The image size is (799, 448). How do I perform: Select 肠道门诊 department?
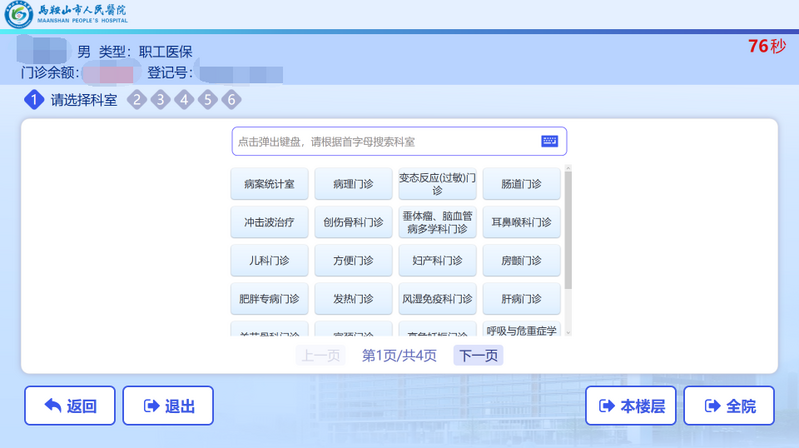pos(521,183)
